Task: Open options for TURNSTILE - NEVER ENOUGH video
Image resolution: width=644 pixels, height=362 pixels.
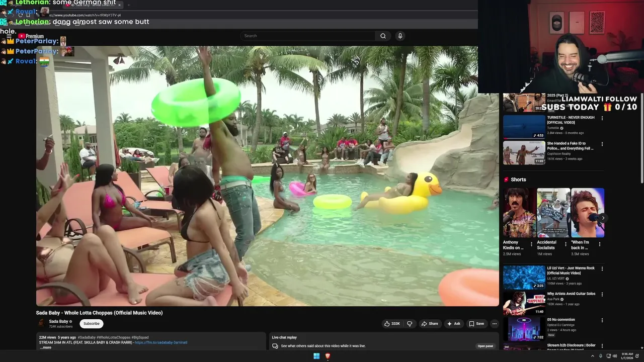Action: click(x=602, y=118)
